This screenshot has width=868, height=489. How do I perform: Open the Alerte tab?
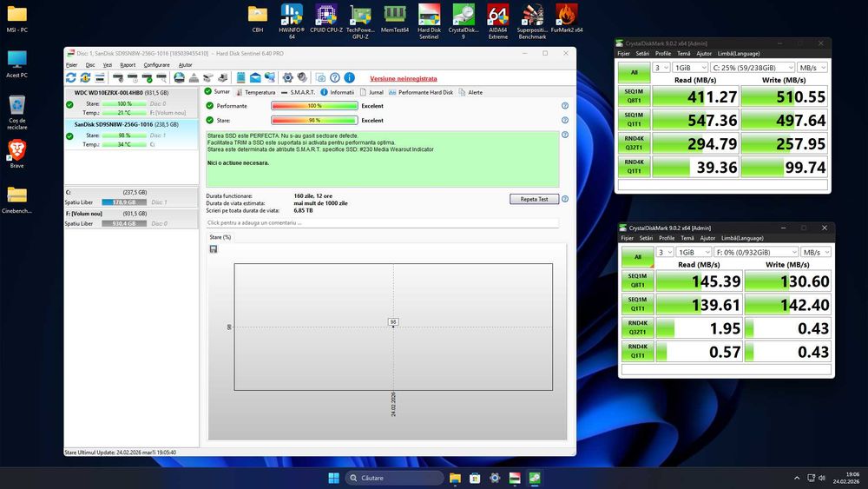pos(470,92)
